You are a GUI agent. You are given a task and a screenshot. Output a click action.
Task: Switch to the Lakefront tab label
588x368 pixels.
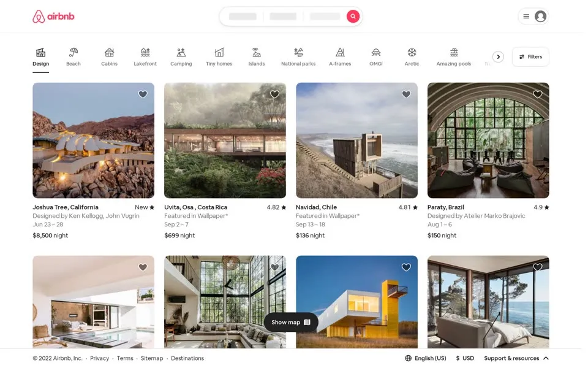146,64
